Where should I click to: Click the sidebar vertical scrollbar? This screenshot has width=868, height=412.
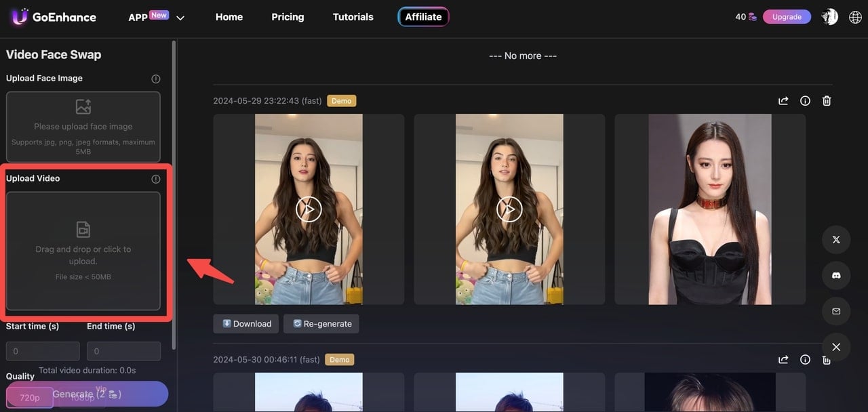click(x=174, y=197)
